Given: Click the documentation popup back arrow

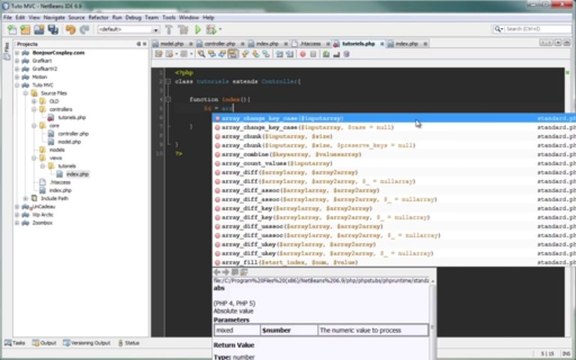Looking at the screenshot, I should (217, 272).
